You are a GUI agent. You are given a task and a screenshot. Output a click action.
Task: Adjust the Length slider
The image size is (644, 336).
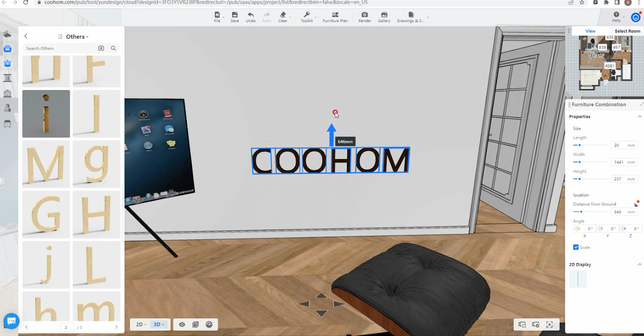(590, 145)
